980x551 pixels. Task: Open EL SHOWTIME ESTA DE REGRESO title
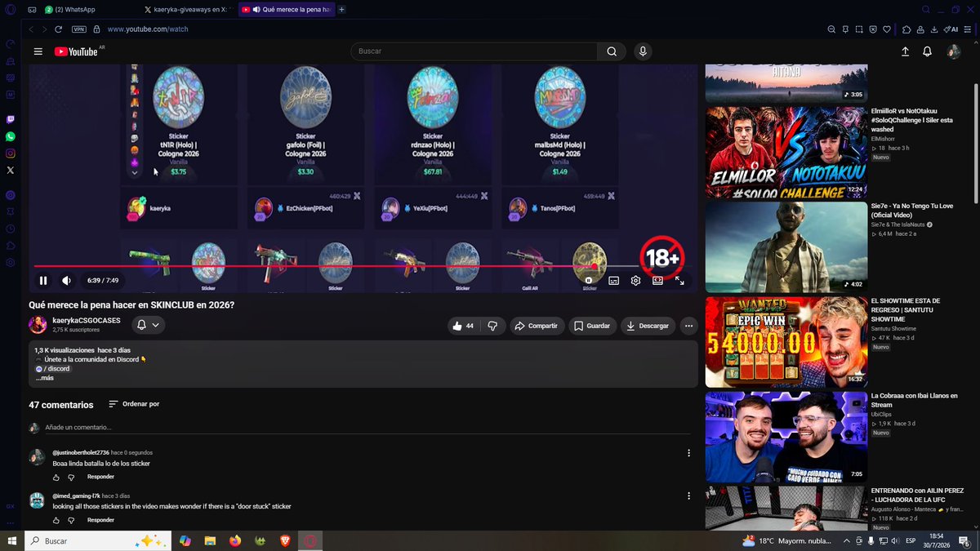[x=906, y=305]
